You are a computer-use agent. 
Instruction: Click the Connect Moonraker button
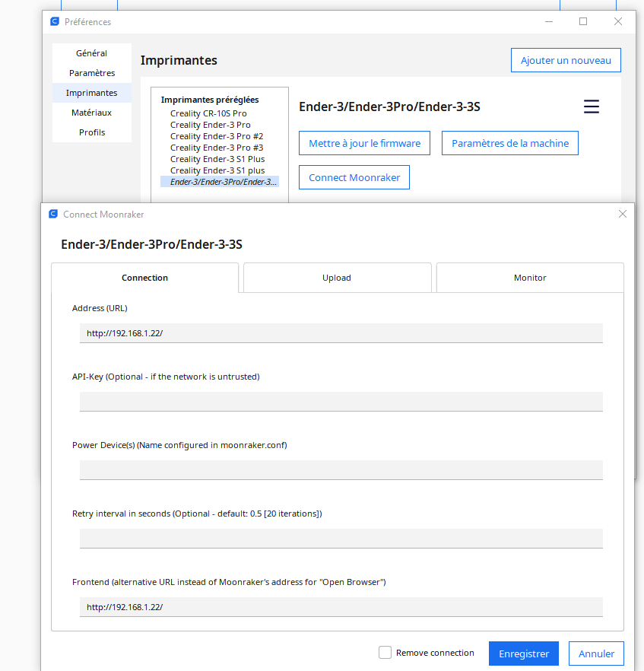pyautogui.click(x=354, y=177)
